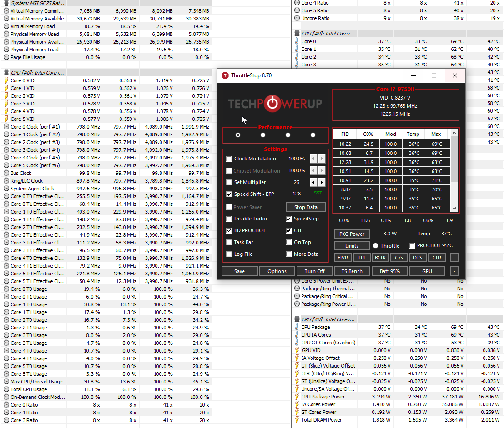This screenshot has width=504, height=428.
Task: Enable the PROCHOT 95°C checkbox
Action: pyautogui.click(x=412, y=246)
